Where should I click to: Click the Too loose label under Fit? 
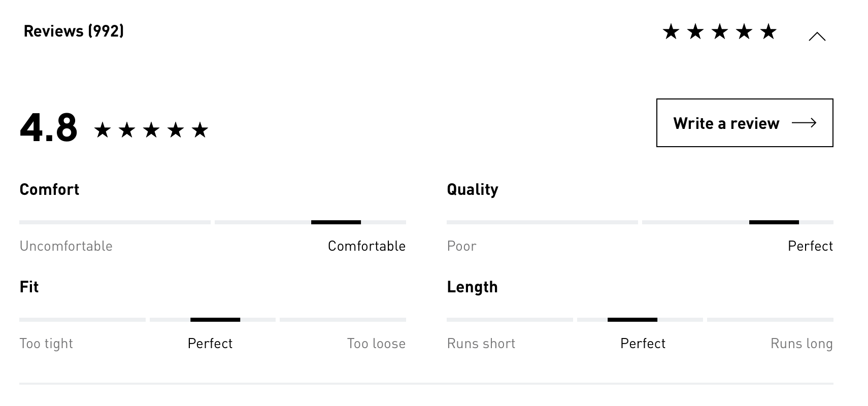pos(376,344)
